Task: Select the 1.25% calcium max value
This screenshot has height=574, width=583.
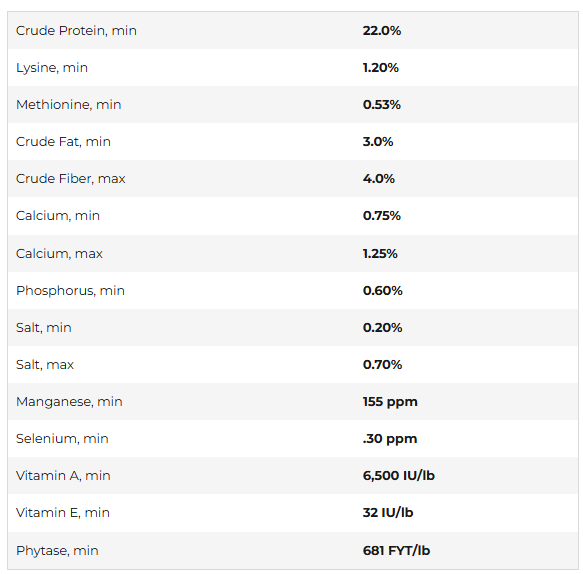Action: (x=380, y=254)
